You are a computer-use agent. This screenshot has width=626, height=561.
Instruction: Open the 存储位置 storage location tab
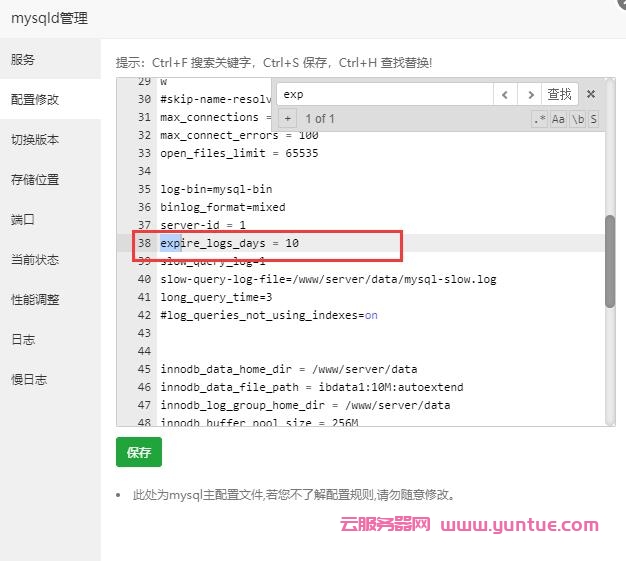pos(35,180)
